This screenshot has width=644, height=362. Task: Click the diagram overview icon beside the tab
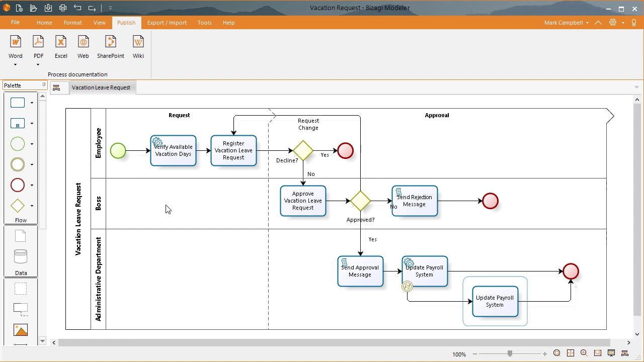coord(56,87)
